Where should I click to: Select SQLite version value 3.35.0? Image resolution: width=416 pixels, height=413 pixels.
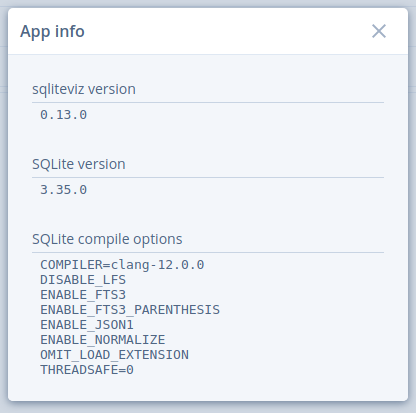(63, 190)
